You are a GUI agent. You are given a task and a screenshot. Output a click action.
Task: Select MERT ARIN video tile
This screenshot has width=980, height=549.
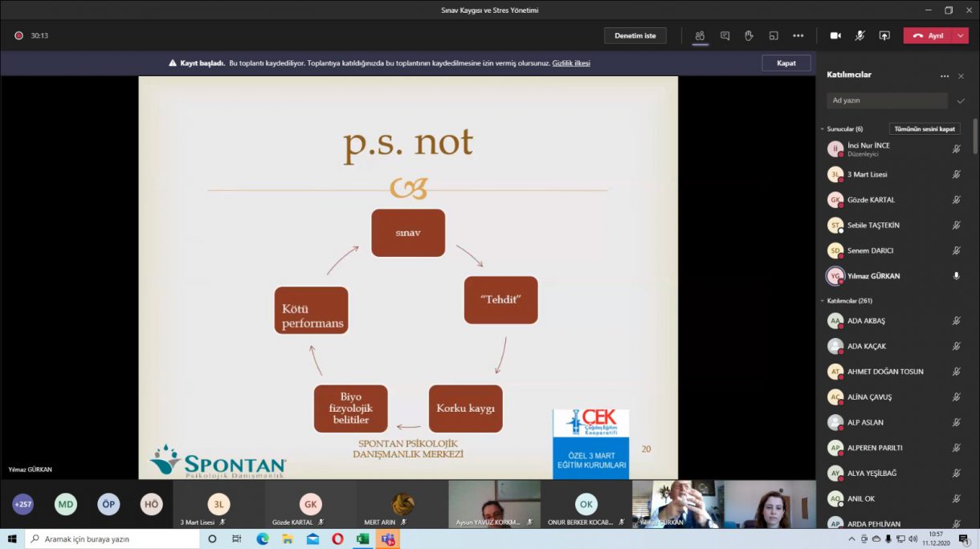click(x=402, y=504)
